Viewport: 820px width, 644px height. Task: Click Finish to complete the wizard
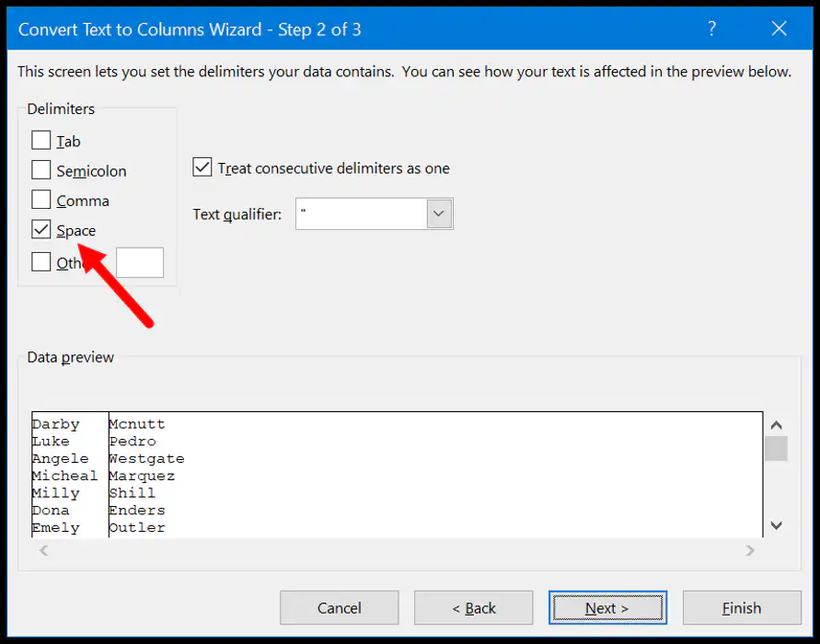click(742, 608)
